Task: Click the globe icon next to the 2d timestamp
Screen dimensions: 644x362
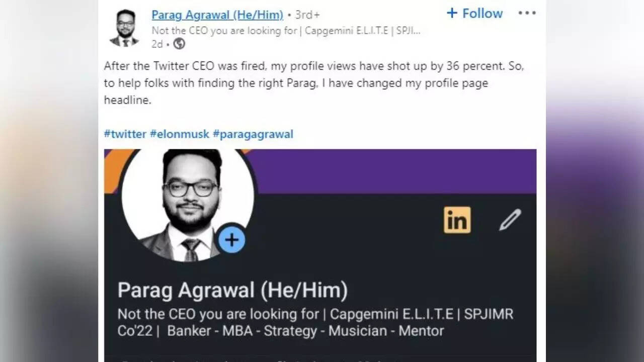Action: pyautogui.click(x=180, y=44)
